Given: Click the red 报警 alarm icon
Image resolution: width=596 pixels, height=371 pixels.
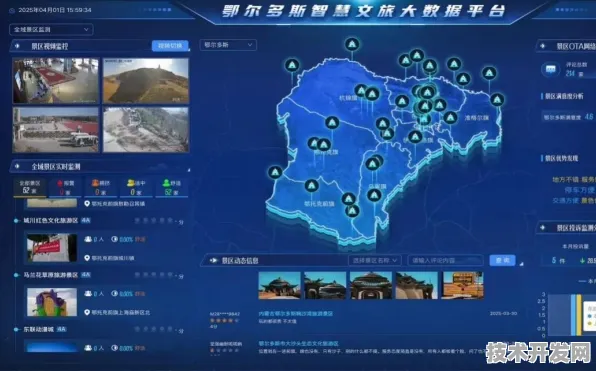Looking at the screenshot, I should [x=60, y=183].
